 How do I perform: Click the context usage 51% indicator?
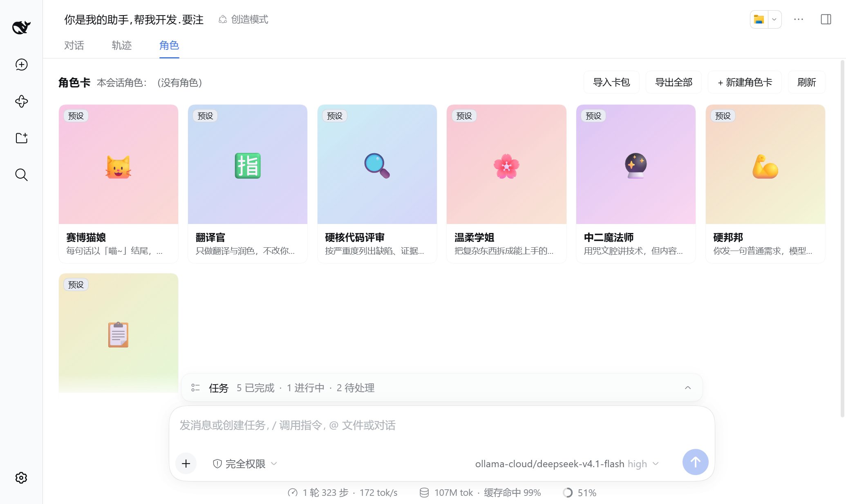(580, 493)
